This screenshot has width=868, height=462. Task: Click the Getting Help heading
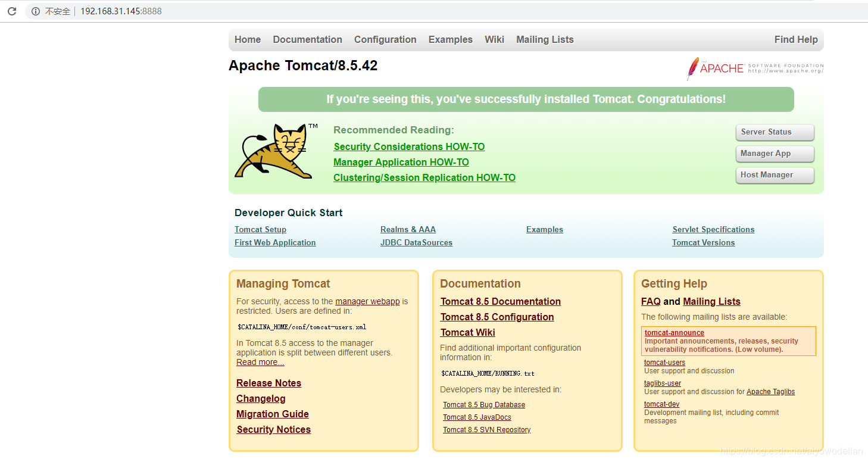pos(674,283)
